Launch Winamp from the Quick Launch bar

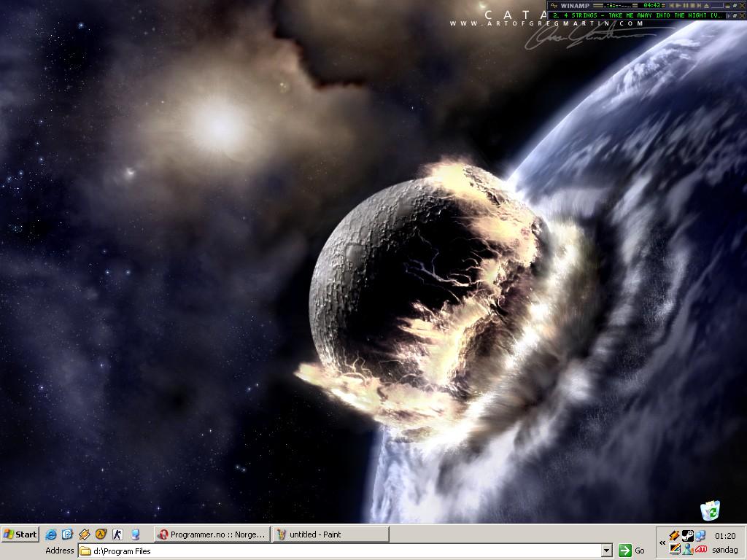[85, 534]
